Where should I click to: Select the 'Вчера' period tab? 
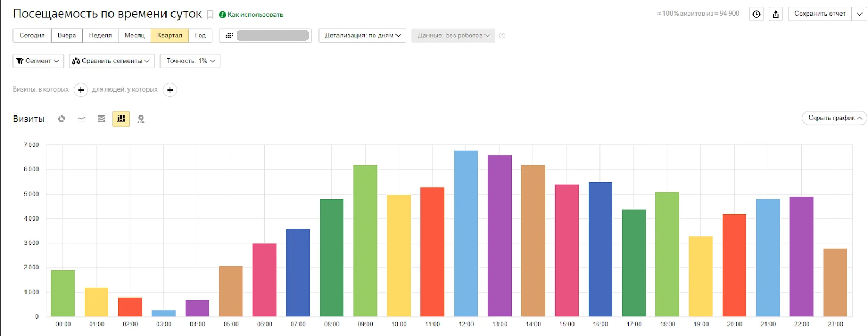tap(67, 35)
